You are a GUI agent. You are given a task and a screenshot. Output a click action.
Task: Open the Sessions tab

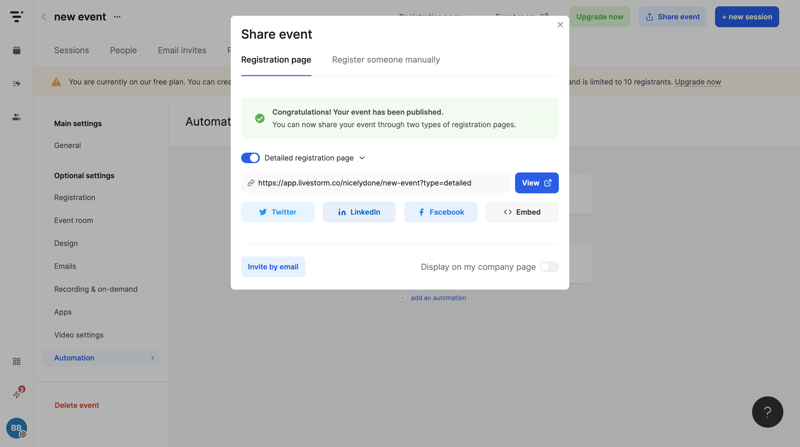(x=71, y=50)
